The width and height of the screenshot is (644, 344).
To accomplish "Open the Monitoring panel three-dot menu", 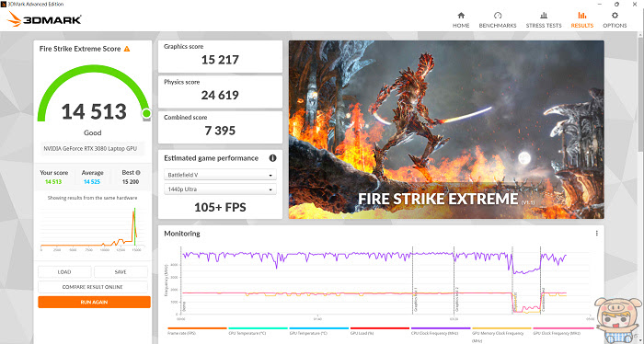I will 596,233.
